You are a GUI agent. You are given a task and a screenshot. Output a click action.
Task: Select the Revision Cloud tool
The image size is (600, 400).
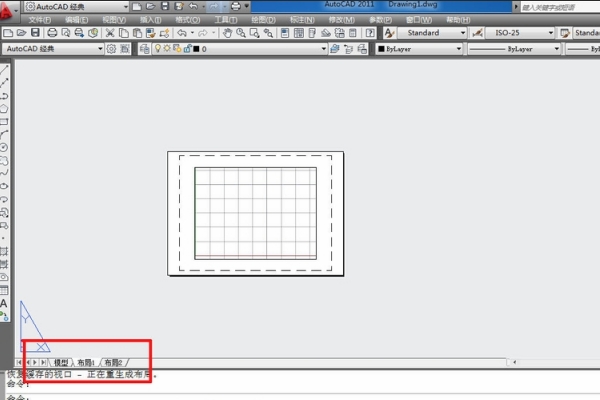point(4,160)
